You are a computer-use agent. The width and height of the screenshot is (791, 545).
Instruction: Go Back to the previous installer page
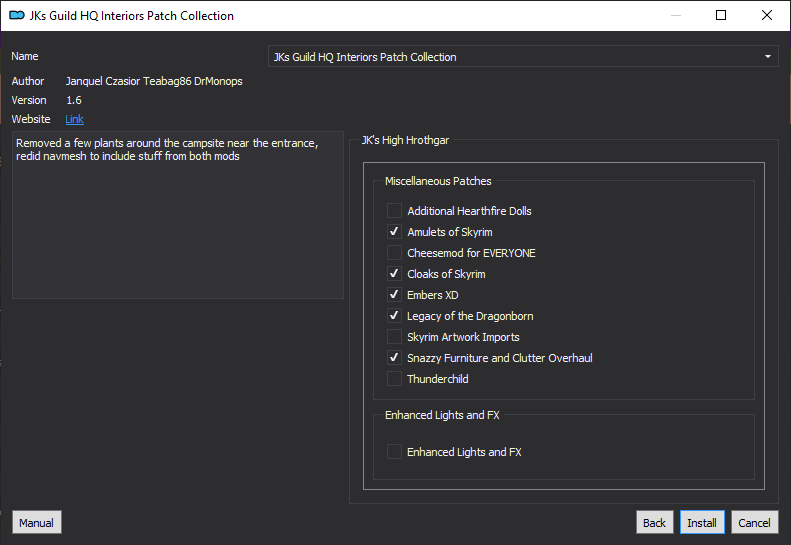pos(654,522)
